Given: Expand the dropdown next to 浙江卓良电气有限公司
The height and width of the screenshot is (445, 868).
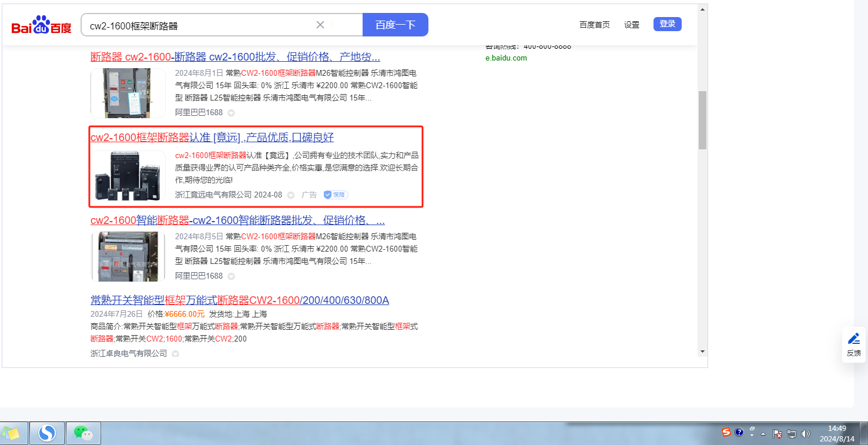Looking at the screenshot, I should pyautogui.click(x=175, y=354).
